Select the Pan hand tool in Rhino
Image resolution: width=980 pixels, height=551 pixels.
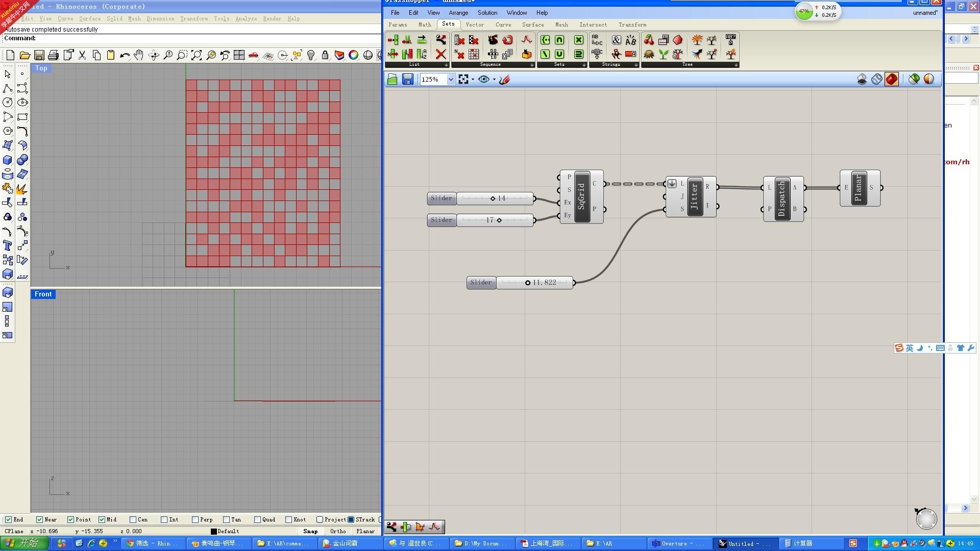click(139, 55)
